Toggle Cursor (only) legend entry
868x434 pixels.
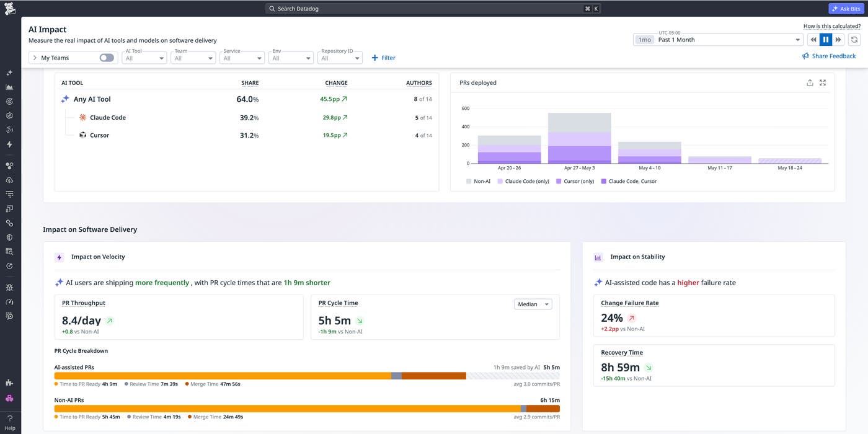point(575,181)
